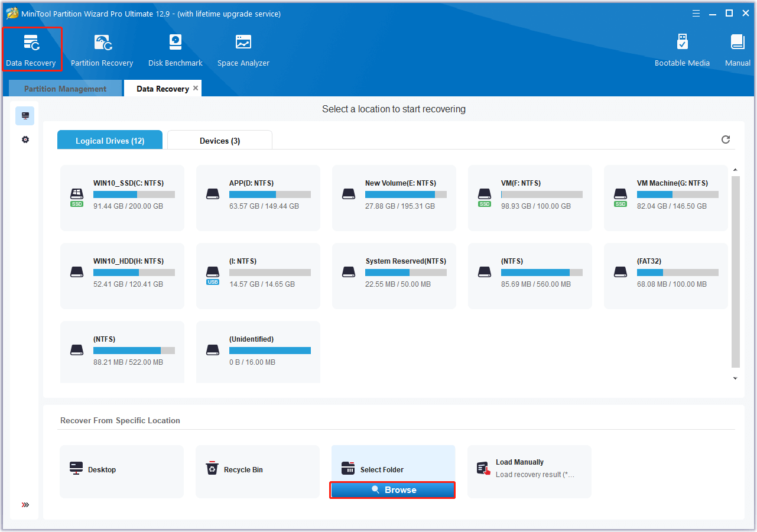Select New Volume(E: NTFS) drive icon
The height and width of the screenshot is (532, 757).
click(349, 194)
